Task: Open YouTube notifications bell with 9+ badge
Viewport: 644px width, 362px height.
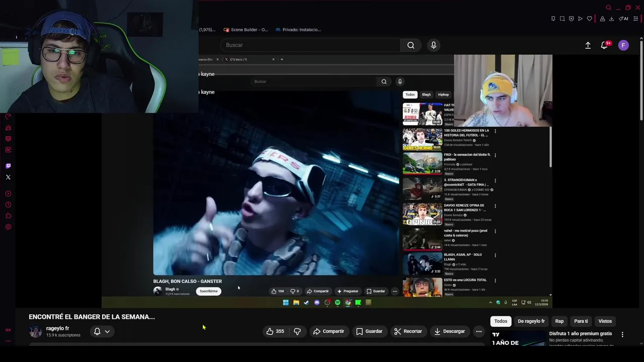Action: [605, 45]
